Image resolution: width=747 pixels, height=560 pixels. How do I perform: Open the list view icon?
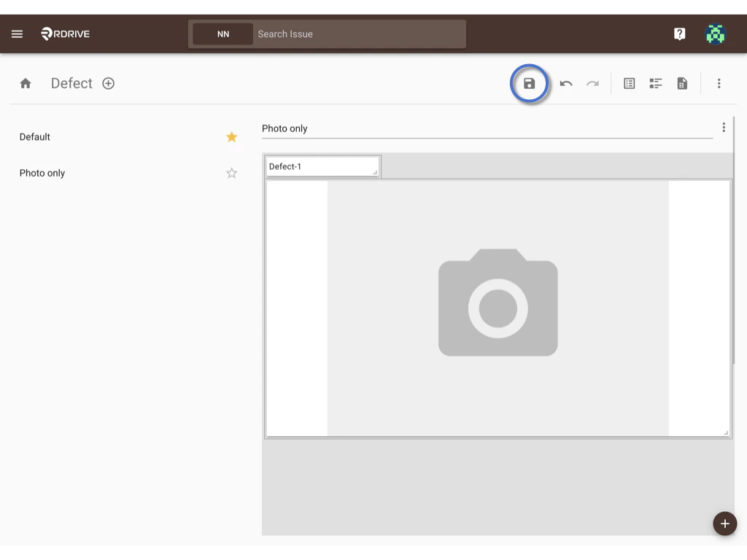(x=629, y=83)
